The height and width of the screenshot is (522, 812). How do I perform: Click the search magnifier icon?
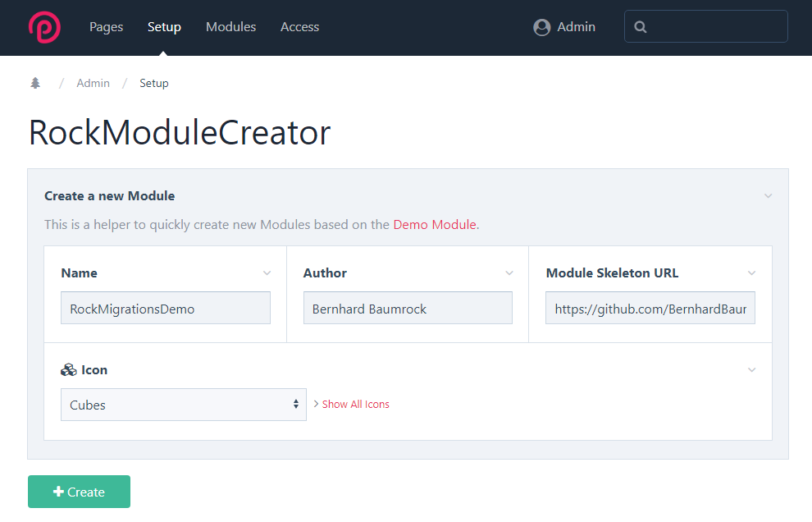pos(641,27)
